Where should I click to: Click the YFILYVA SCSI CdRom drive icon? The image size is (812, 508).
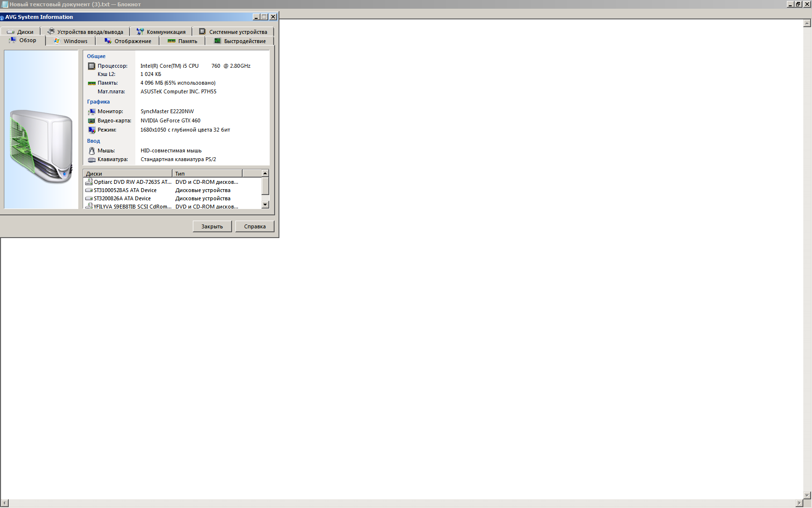[x=89, y=206]
